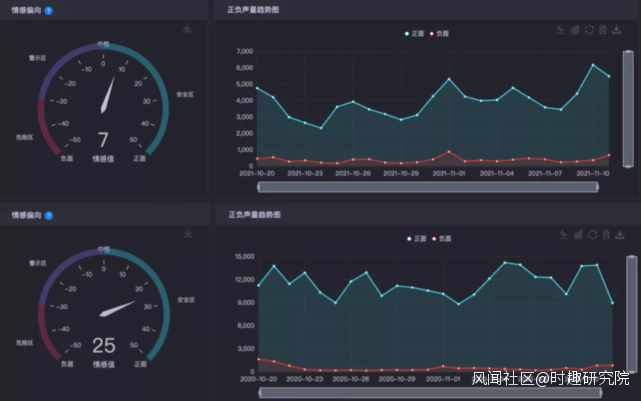Click the 2021-11-01 axis label
The width and height of the screenshot is (641, 401).
(449, 173)
